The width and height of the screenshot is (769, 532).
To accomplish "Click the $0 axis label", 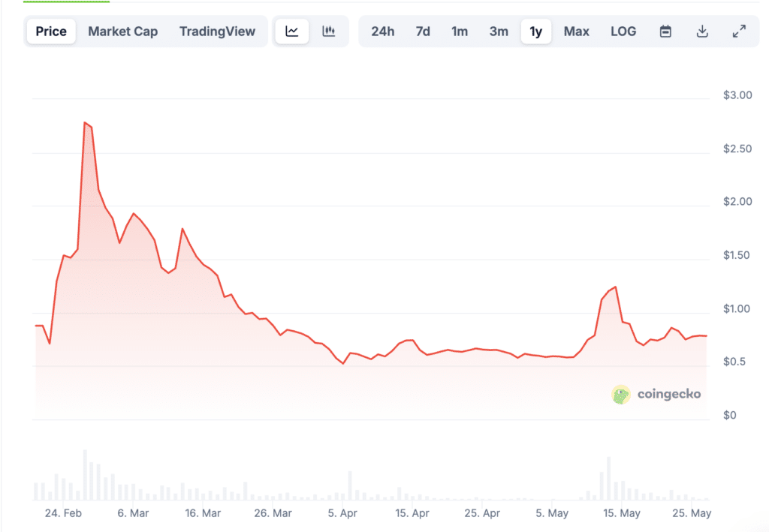I will (x=730, y=415).
